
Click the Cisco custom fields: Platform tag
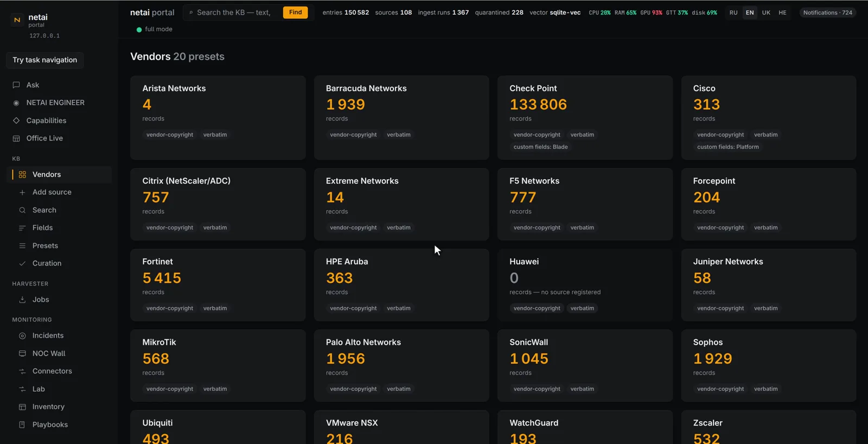point(728,147)
